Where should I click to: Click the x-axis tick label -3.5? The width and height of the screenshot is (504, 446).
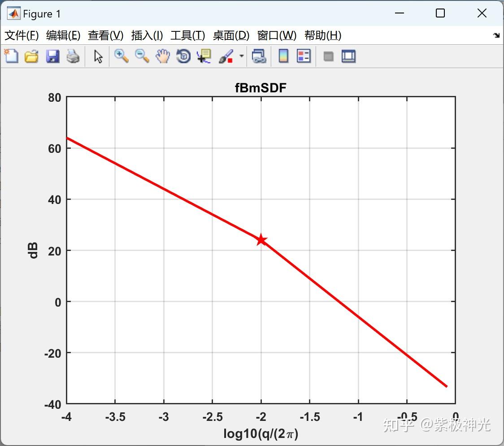coord(115,417)
